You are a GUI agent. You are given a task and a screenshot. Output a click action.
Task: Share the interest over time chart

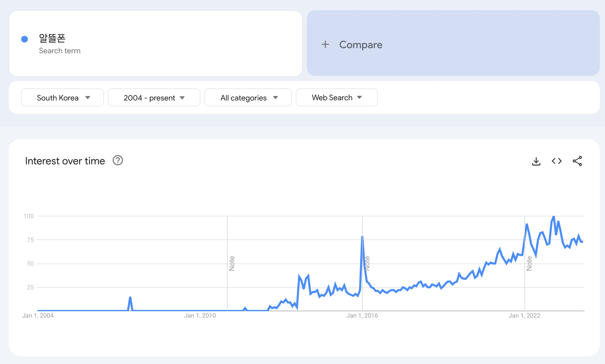tap(577, 161)
